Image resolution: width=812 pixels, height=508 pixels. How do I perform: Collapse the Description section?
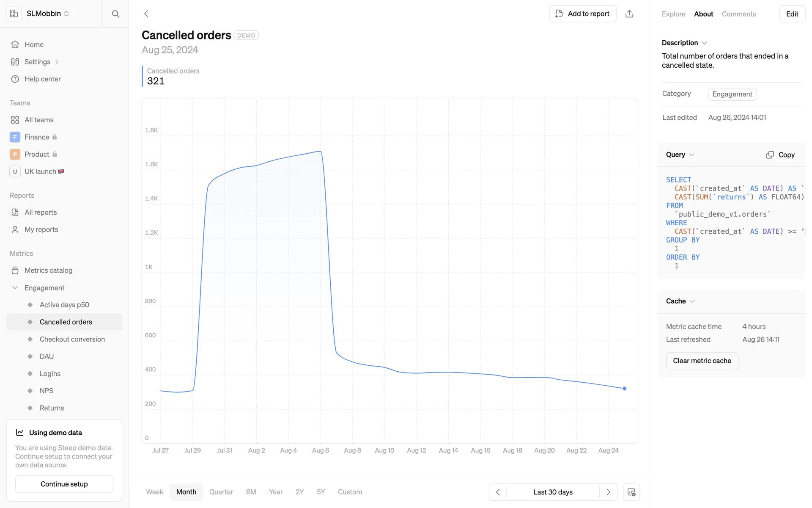coord(704,43)
